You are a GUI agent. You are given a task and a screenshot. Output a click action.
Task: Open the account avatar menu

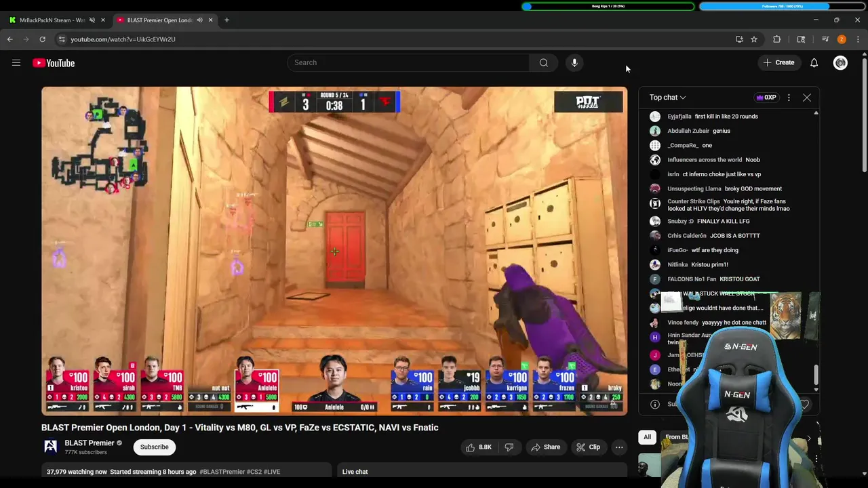(840, 63)
